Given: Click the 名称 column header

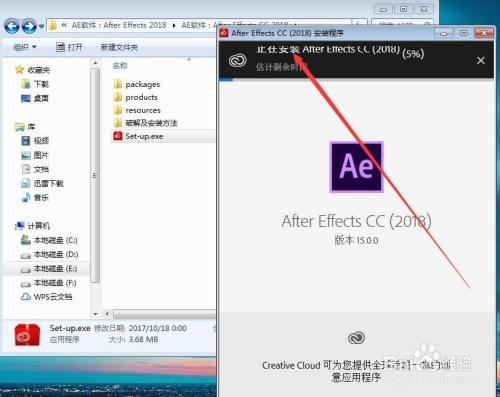Looking at the screenshot, I should click(120, 66).
